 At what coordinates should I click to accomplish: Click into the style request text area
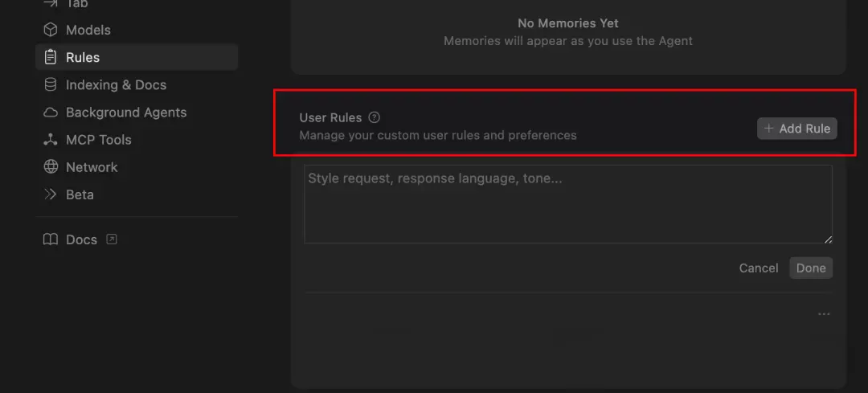(x=568, y=204)
